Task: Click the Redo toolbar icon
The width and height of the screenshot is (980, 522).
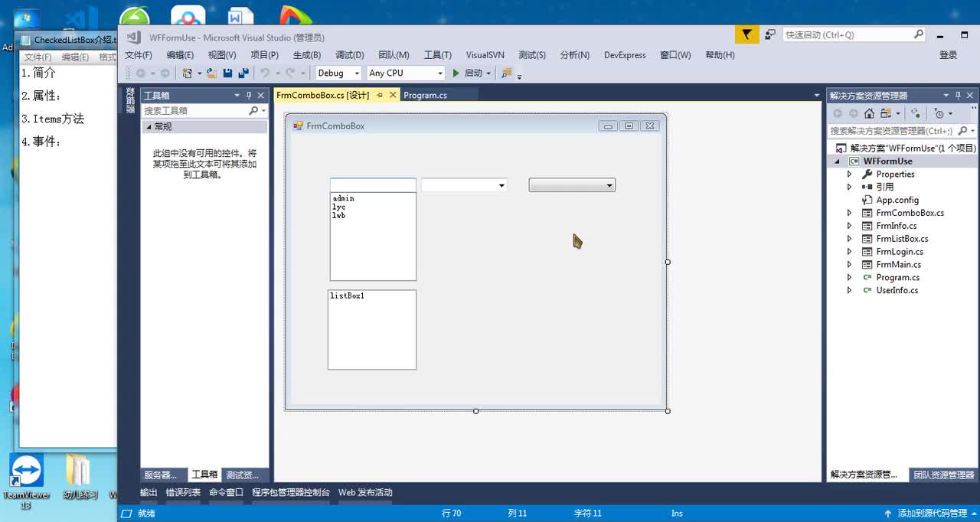Action: [x=289, y=73]
